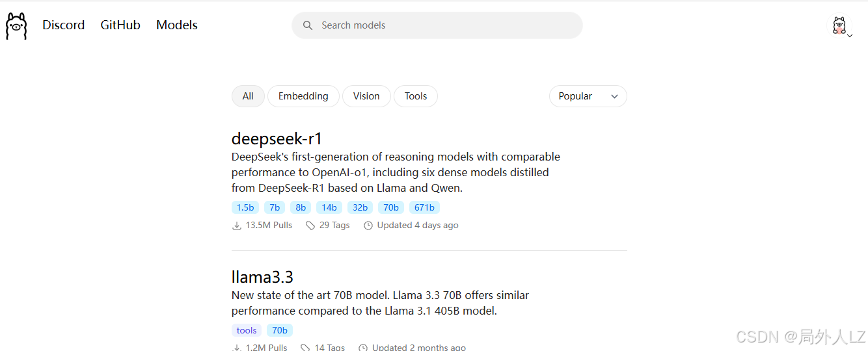This screenshot has height=351, width=868.
Task: Click the 29 Tags text
Action: pos(334,226)
